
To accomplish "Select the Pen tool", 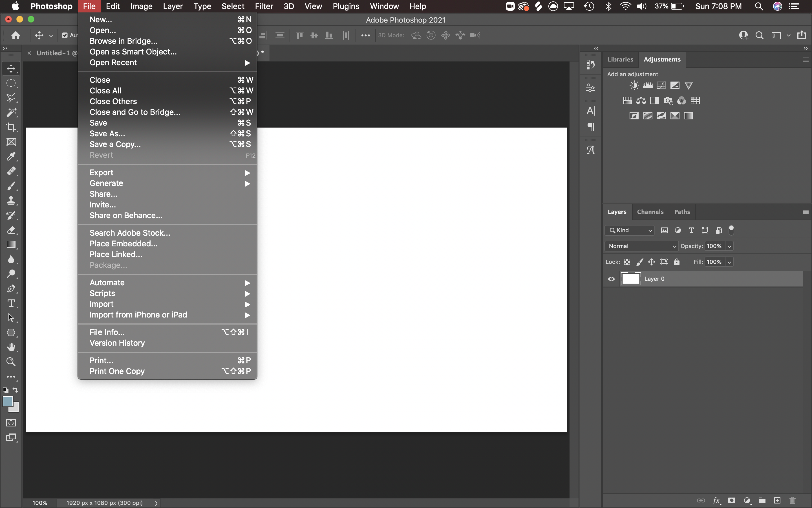I will [x=11, y=289].
